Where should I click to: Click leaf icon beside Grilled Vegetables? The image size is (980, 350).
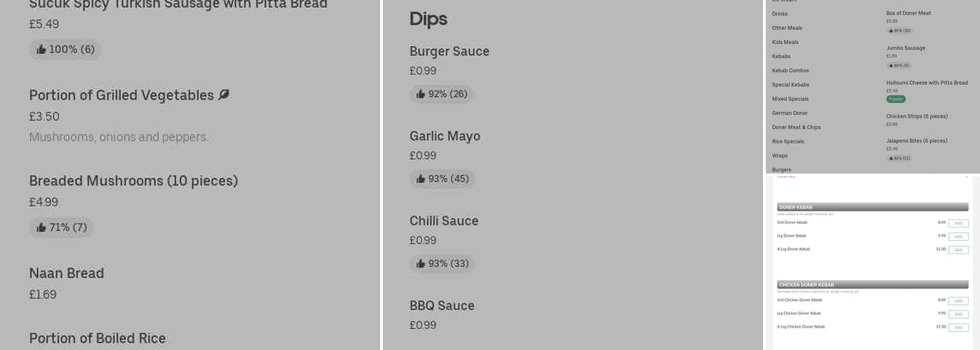click(223, 94)
